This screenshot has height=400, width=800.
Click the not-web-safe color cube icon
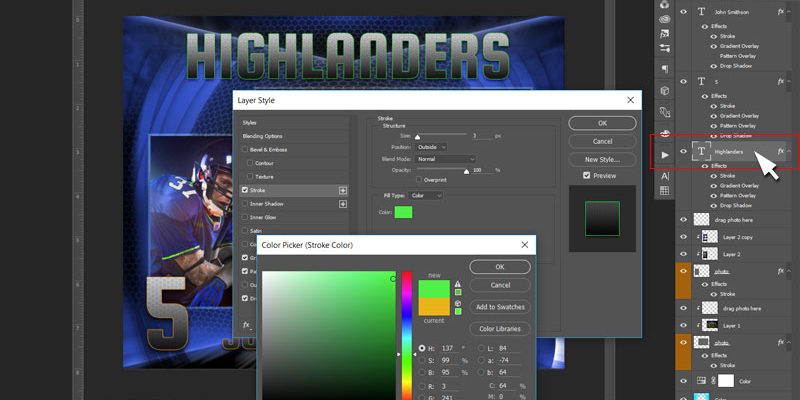pos(458,303)
